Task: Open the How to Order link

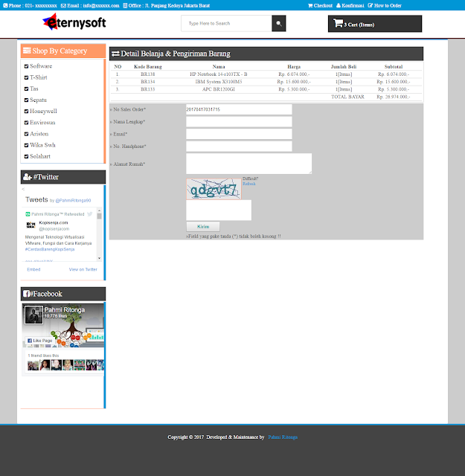Action: click(x=388, y=5)
